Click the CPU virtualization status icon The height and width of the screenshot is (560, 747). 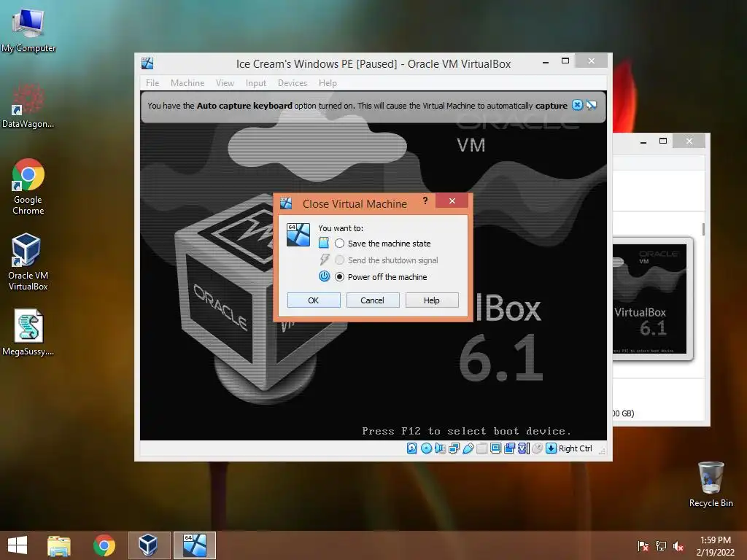(x=524, y=448)
